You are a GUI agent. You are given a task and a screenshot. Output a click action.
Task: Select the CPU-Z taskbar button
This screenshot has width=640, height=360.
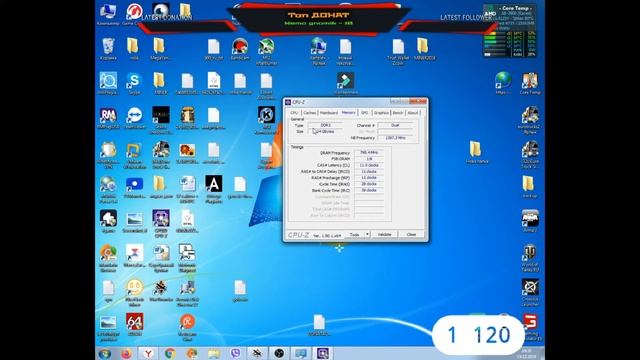pyautogui.click(x=323, y=353)
